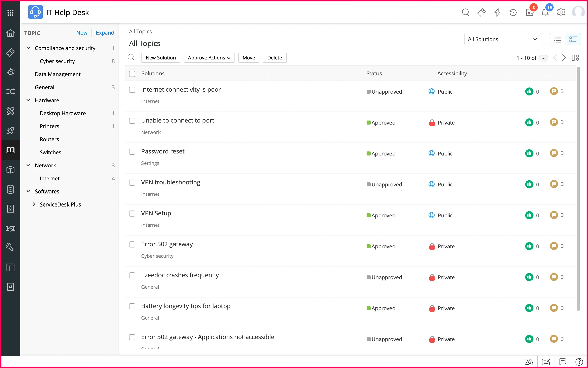Open the Approve Actions dropdown
Viewport: 588px width, 368px height.
point(209,58)
